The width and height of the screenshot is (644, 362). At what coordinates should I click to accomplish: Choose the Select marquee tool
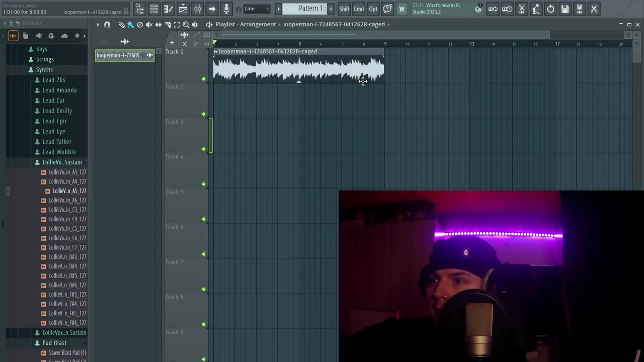[177, 24]
